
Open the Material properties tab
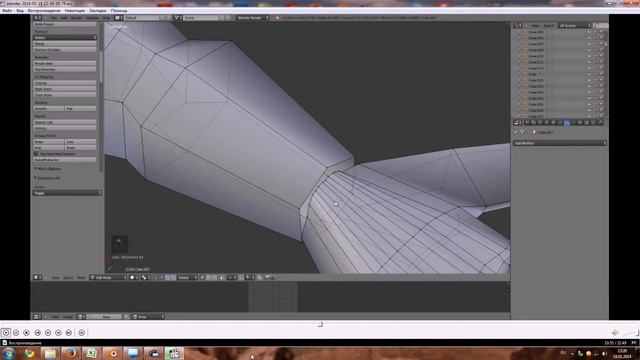(x=580, y=122)
